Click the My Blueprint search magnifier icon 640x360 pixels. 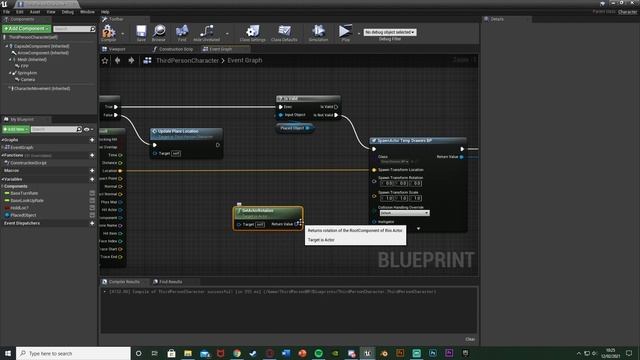pyautogui.click(x=79, y=129)
